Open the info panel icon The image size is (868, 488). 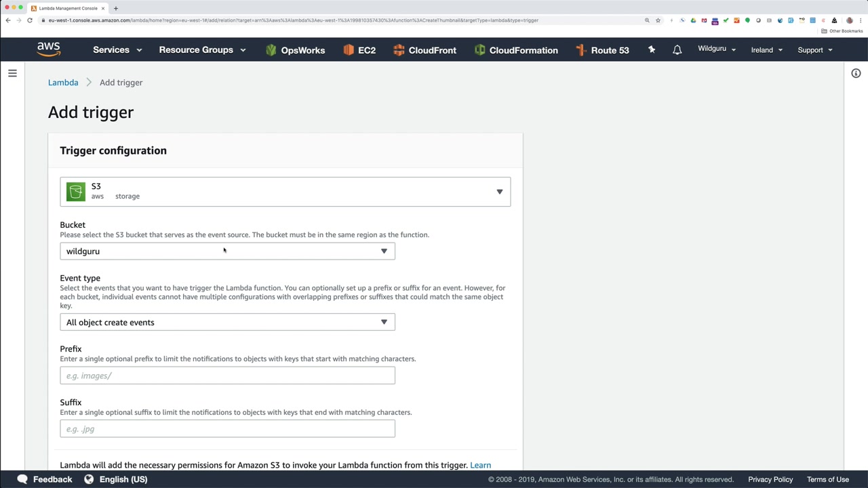(x=856, y=73)
